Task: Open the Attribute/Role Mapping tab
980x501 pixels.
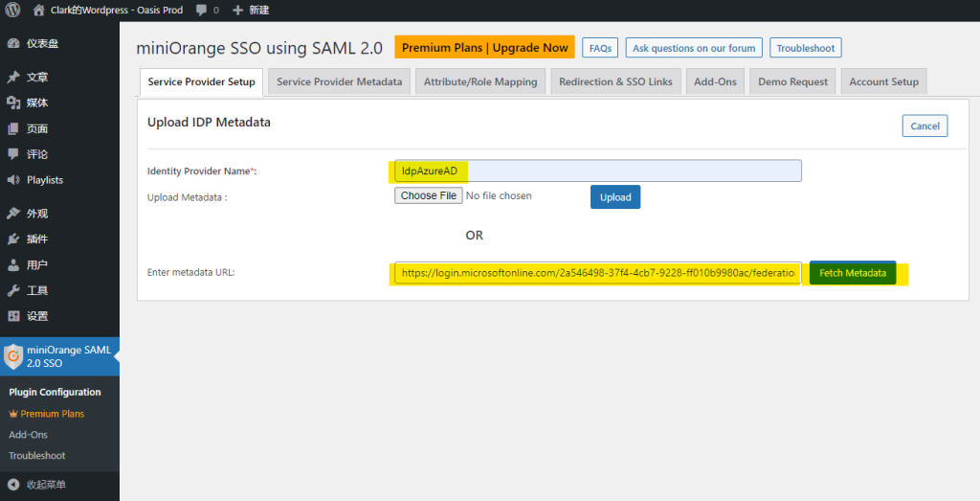Action: (x=480, y=81)
